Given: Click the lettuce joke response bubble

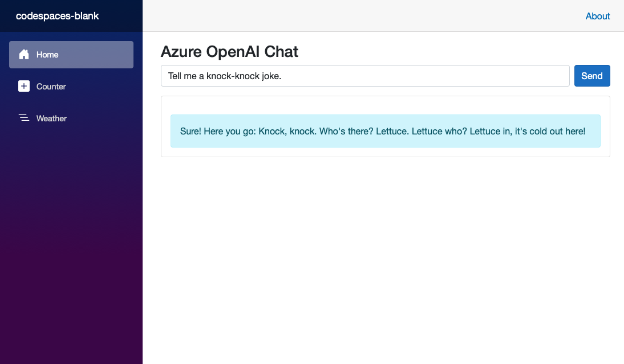Looking at the screenshot, I should [386, 131].
